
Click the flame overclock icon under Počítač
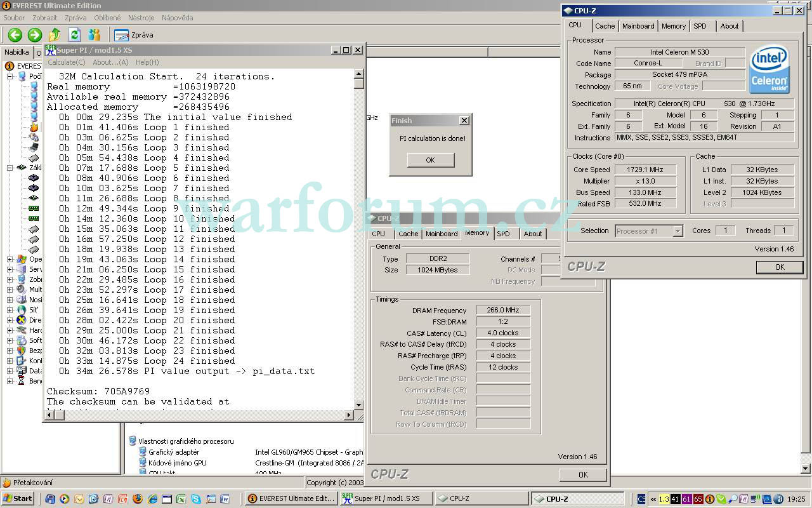(34, 127)
